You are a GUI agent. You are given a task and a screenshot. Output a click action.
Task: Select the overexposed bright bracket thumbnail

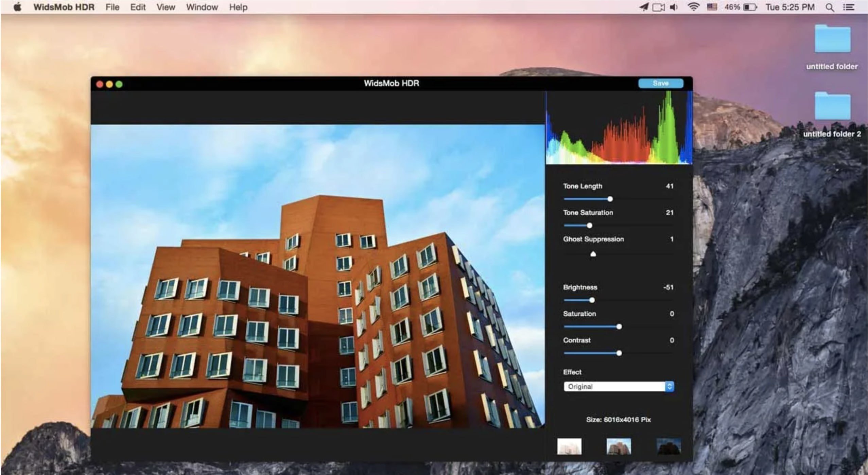click(569, 446)
